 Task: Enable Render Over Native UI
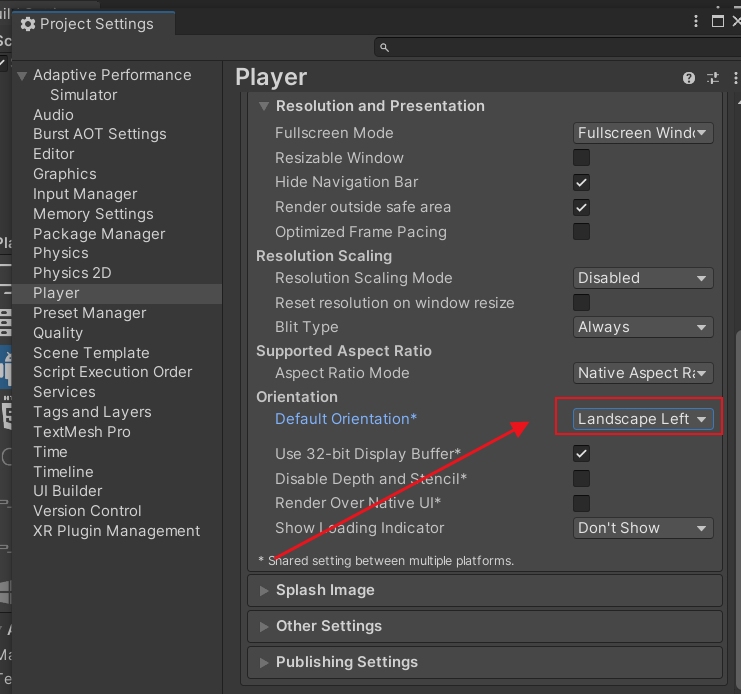[x=581, y=503]
